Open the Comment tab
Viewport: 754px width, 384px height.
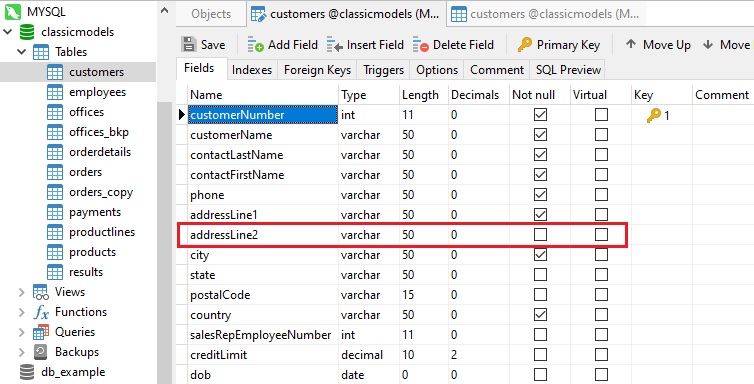497,70
